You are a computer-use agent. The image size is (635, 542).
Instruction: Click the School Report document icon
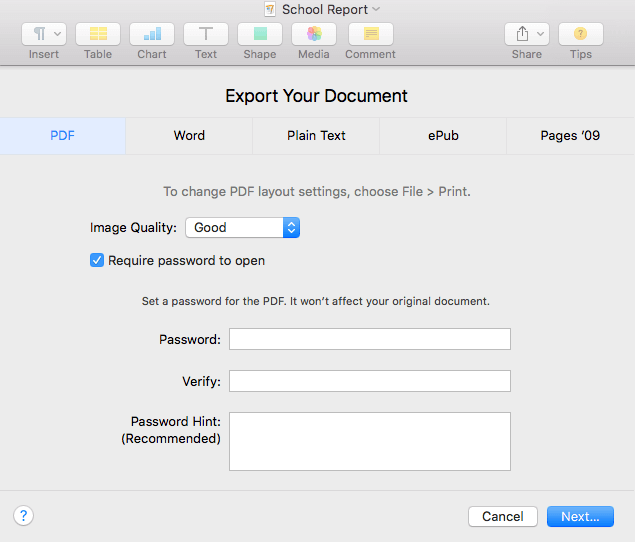click(270, 9)
